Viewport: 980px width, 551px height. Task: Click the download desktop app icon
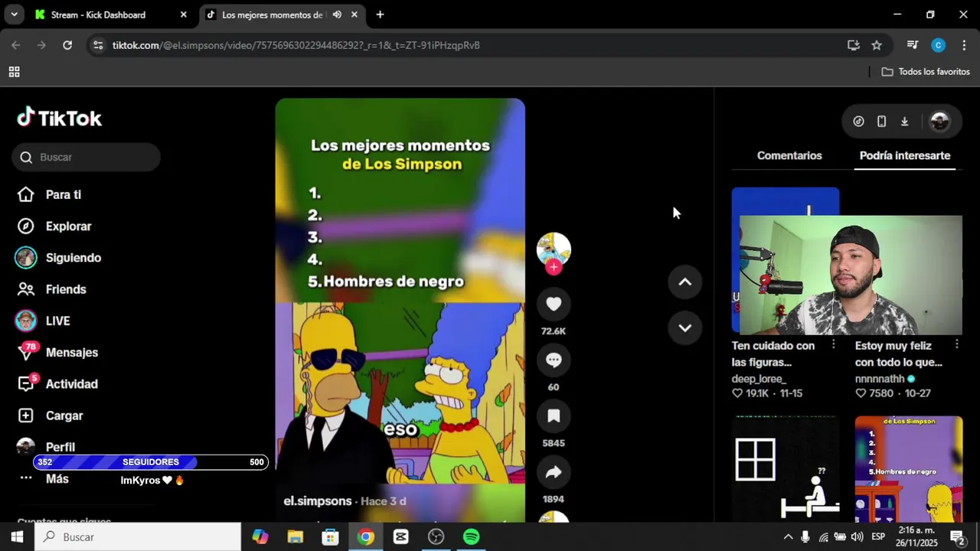pos(904,121)
